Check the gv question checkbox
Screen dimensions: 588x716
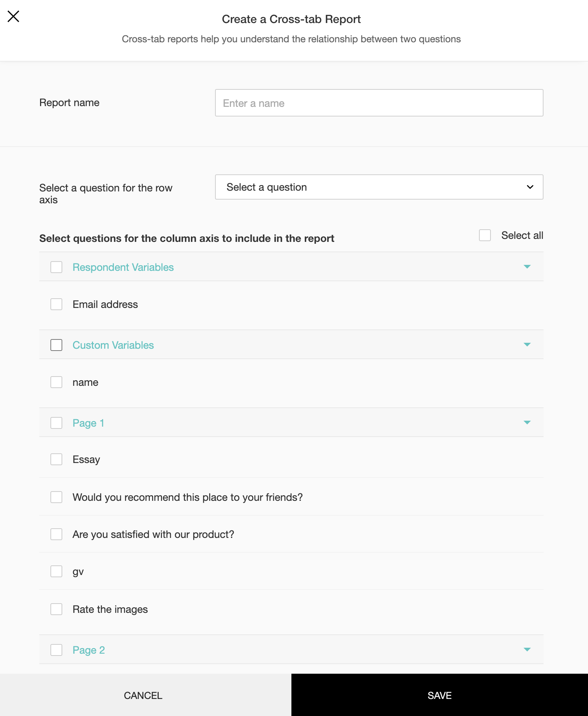coord(56,571)
